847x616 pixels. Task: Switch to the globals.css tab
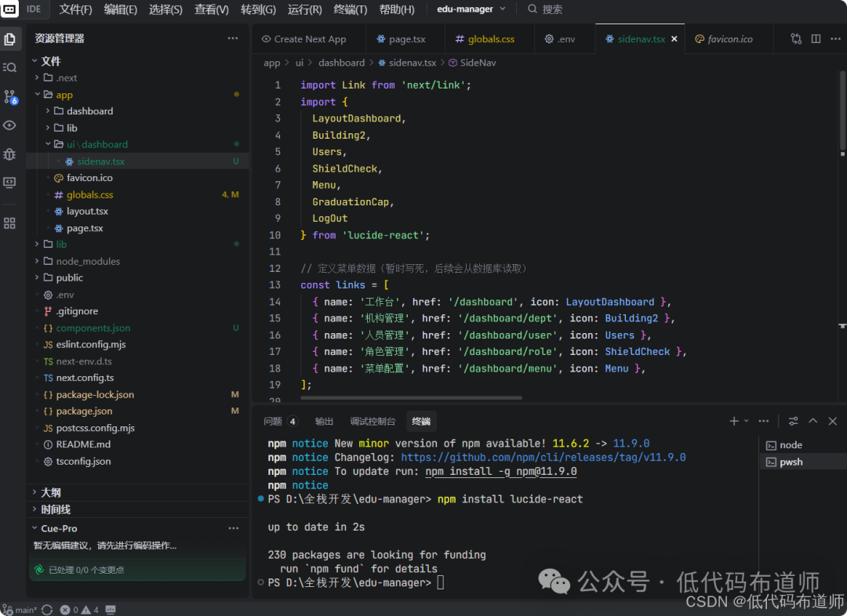click(x=490, y=39)
